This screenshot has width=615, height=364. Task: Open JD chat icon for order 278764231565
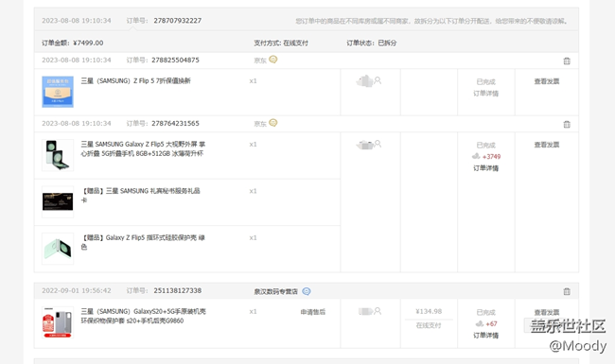(x=273, y=123)
